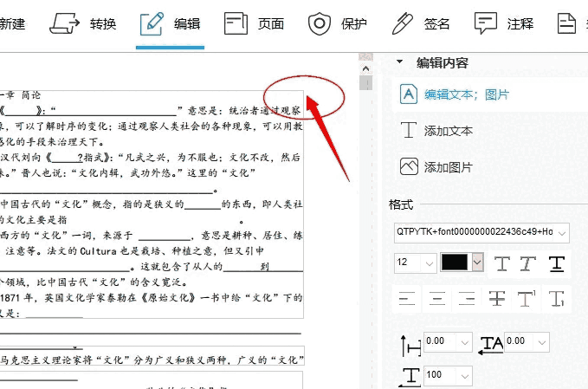This screenshot has width=588, height=389.
Task: Select 编辑文本; 图片 edit tool
Action: pyautogui.click(x=467, y=94)
